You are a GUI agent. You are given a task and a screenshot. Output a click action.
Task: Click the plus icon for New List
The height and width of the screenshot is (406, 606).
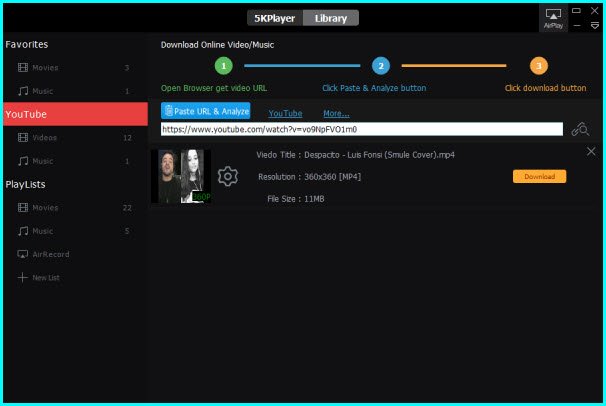point(22,277)
